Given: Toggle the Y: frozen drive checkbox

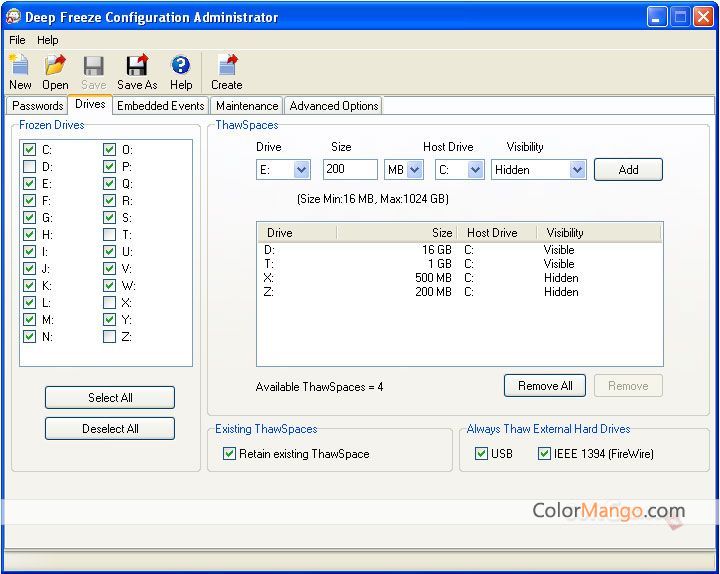Looking at the screenshot, I should tap(109, 319).
